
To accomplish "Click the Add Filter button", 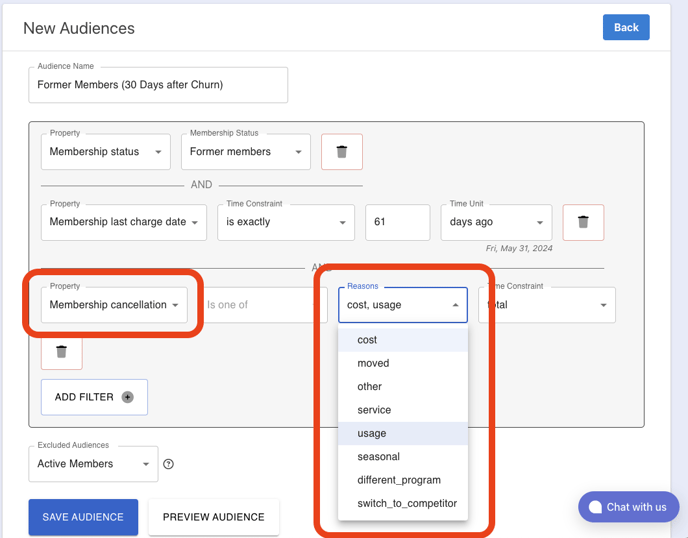I will (x=94, y=397).
